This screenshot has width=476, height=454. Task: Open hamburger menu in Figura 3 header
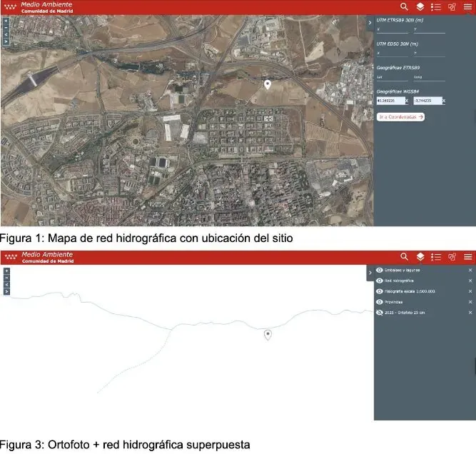(468, 257)
